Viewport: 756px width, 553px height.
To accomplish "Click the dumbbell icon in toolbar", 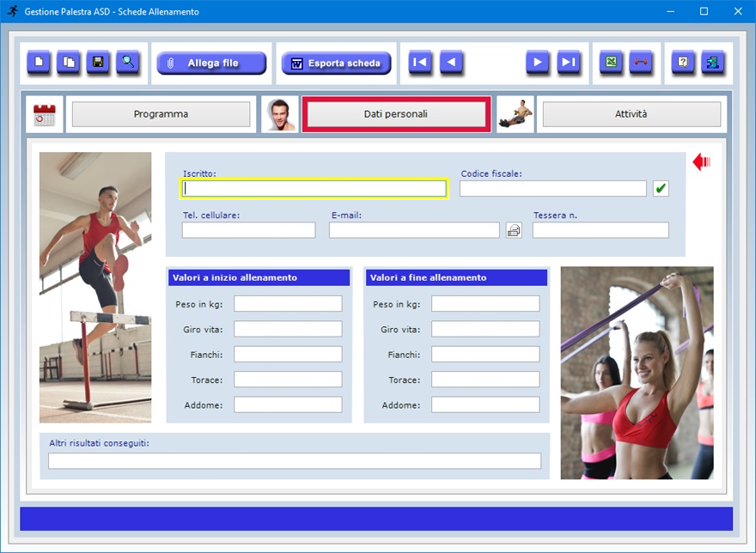I will (641, 62).
